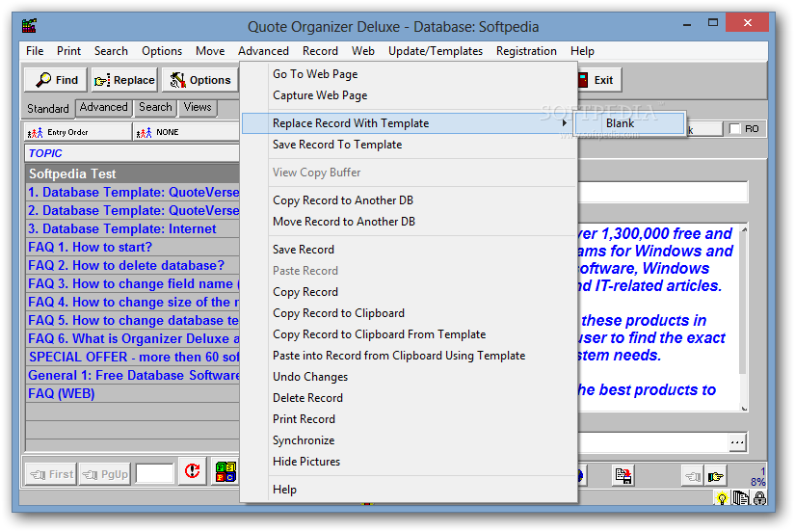The height and width of the screenshot is (532, 795).
Task: Click the Entry Order sort button
Action: click(78, 132)
